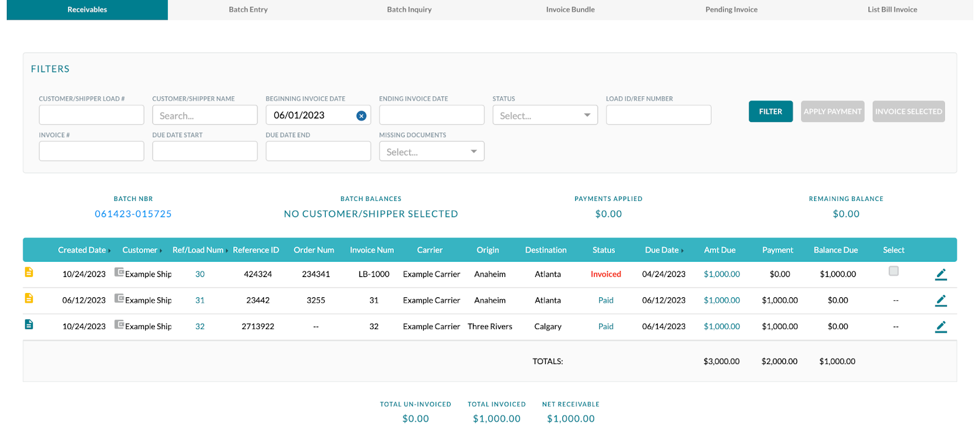The width and height of the screenshot is (980, 437).
Task: Clear the beginning invoice date 06/01/2023
Action: [361, 116]
